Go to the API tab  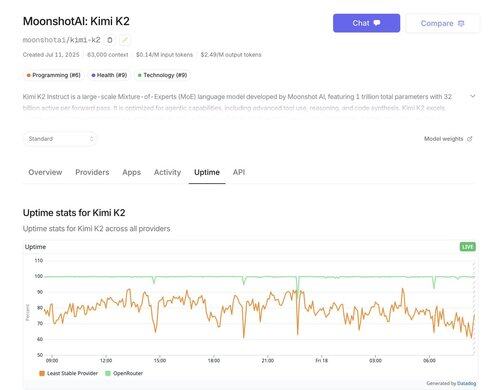(239, 172)
